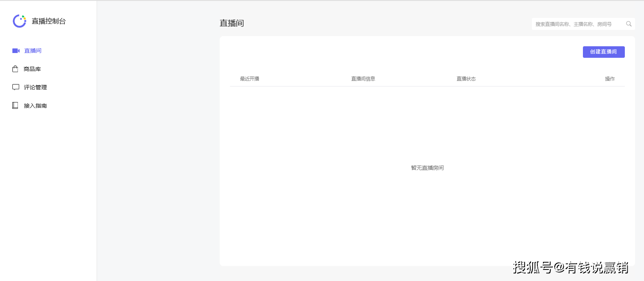The height and width of the screenshot is (281, 644).
Task: Click the 商品库 shopping bag icon
Action: tap(15, 69)
